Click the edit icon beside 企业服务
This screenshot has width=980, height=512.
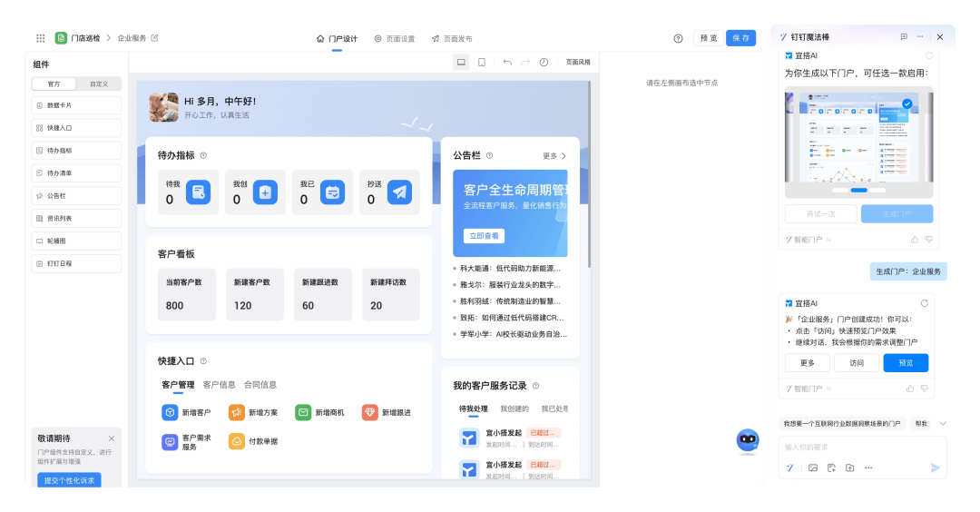click(154, 38)
